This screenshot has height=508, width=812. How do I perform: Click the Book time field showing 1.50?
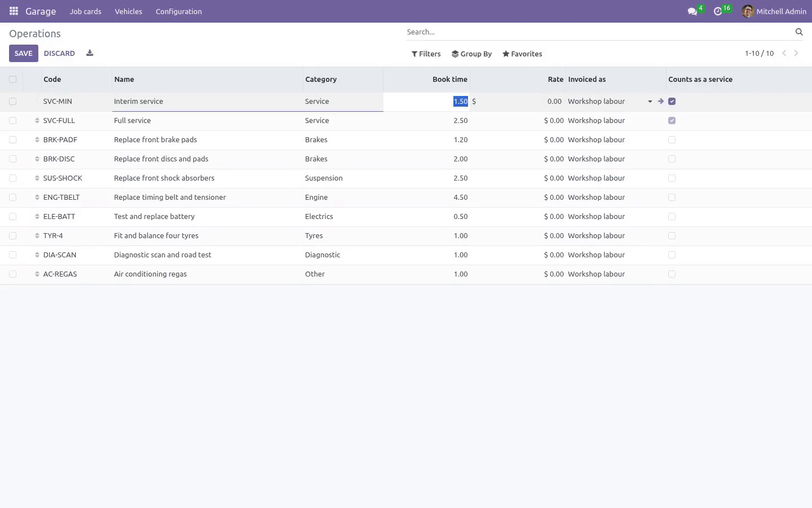click(427, 102)
